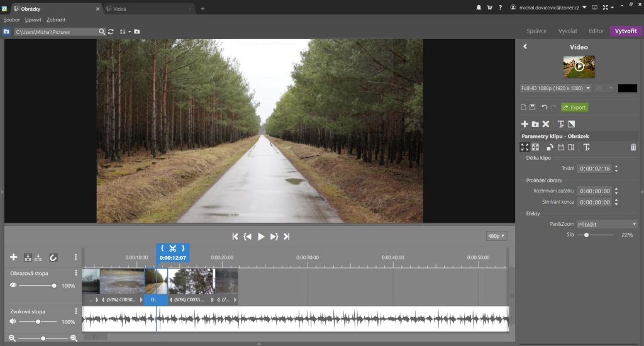Open Zvuková stopa three-dot menu
Image resolution: width=644 pixels, height=346 pixels.
click(75, 311)
